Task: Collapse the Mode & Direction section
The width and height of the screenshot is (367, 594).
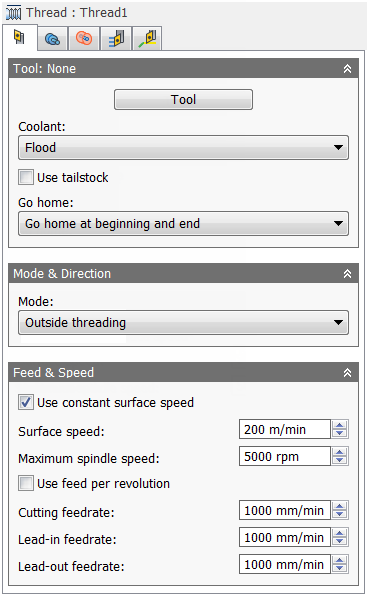Action: coord(347,274)
